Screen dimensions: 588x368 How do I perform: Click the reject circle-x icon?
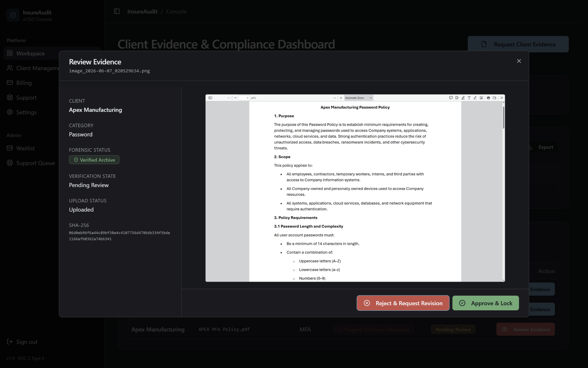(x=367, y=303)
